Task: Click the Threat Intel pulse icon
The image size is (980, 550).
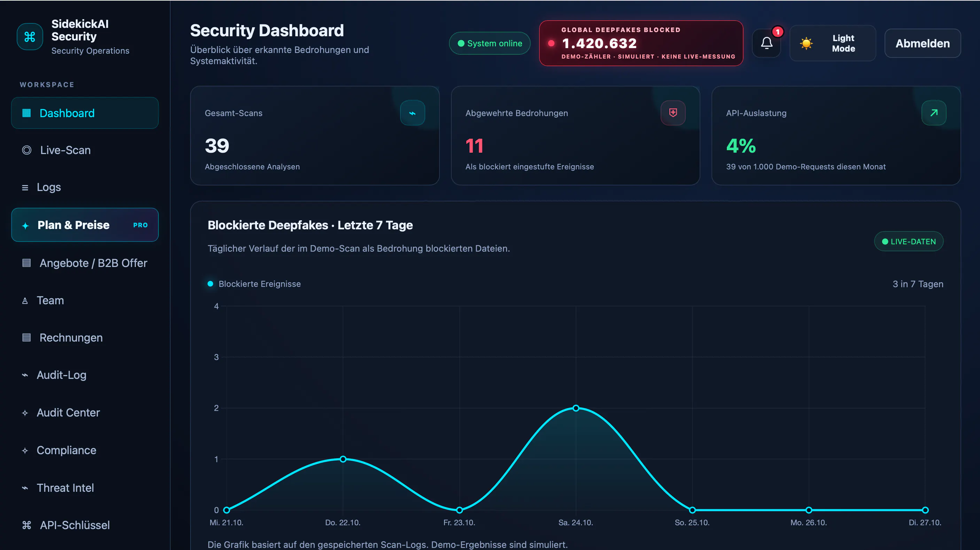Action: point(25,488)
